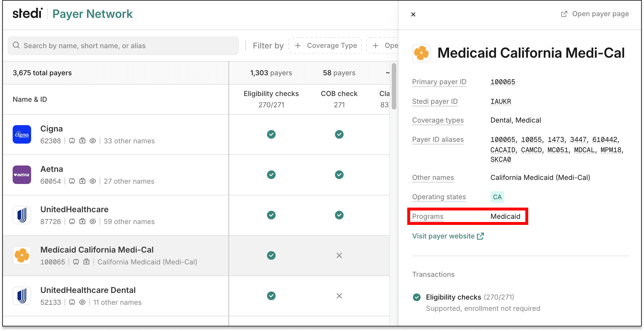The height and width of the screenshot is (331, 644).
Task: Click the SKCA0 payer ID alias
Action: [x=501, y=159]
